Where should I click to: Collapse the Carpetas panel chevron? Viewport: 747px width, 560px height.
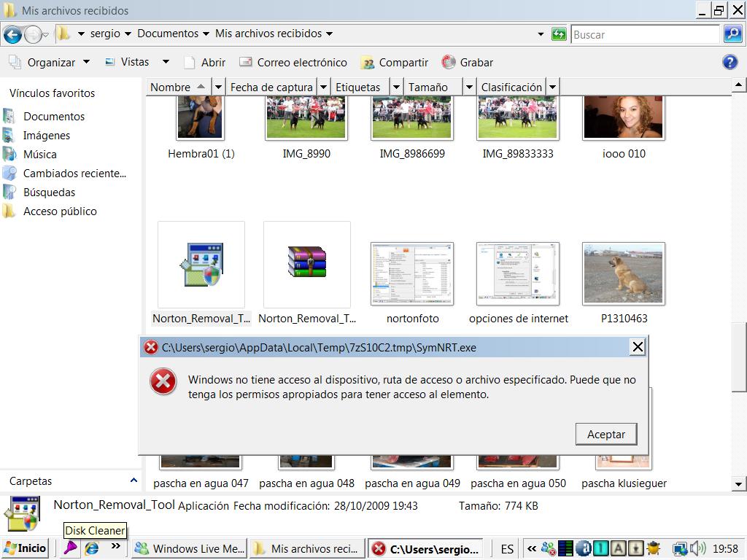[133, 481]
